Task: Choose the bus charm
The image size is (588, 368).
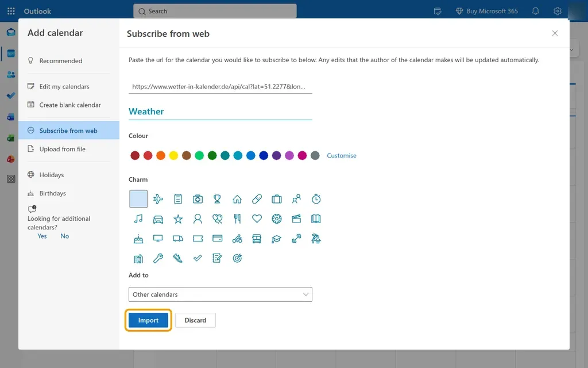Action: [257, 239]
